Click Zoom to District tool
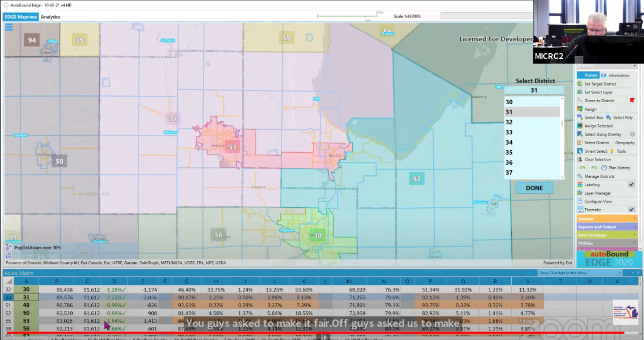 pos(596,101)
